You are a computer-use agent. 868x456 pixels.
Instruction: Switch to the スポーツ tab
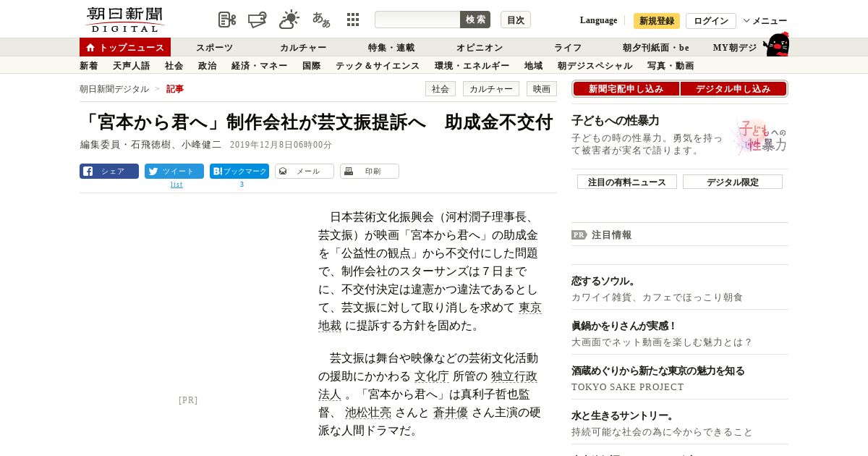click(214, 48)
